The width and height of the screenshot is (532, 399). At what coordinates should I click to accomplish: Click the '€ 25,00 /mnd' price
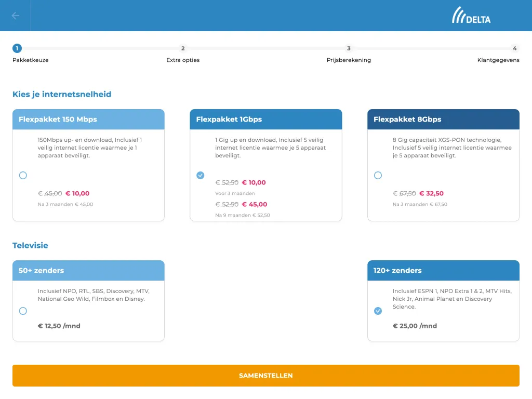415,326
